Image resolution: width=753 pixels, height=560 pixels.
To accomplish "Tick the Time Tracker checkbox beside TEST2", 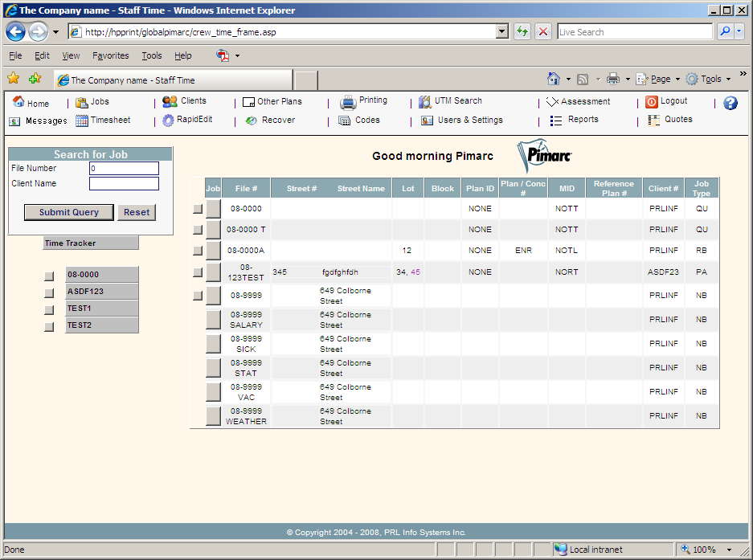I will tap(49, 327).
